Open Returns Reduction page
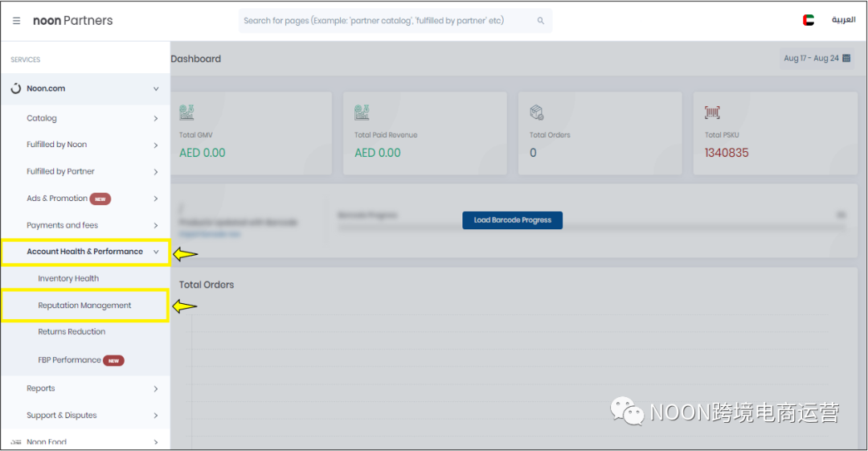The image size is (868, 451). pyautogui.click(x=72, y=332)
